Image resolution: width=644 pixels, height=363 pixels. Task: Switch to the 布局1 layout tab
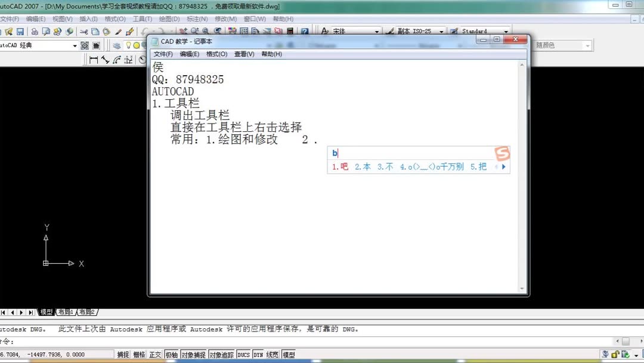point(65,312)
